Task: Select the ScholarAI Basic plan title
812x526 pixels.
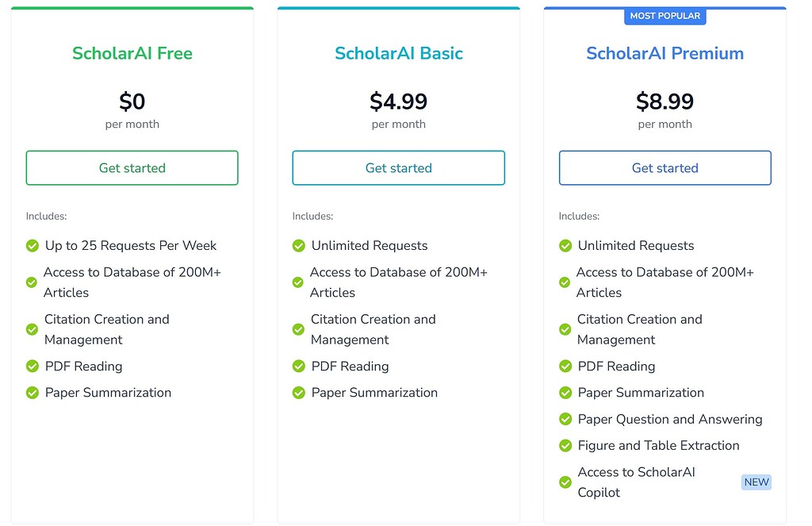Action: pos(398,53)
